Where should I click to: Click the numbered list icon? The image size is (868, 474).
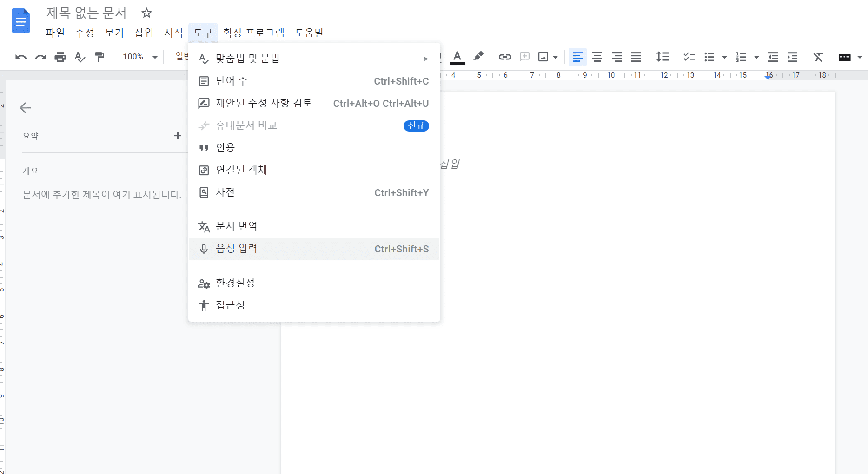pyautogui.click(x=742, y=57)
